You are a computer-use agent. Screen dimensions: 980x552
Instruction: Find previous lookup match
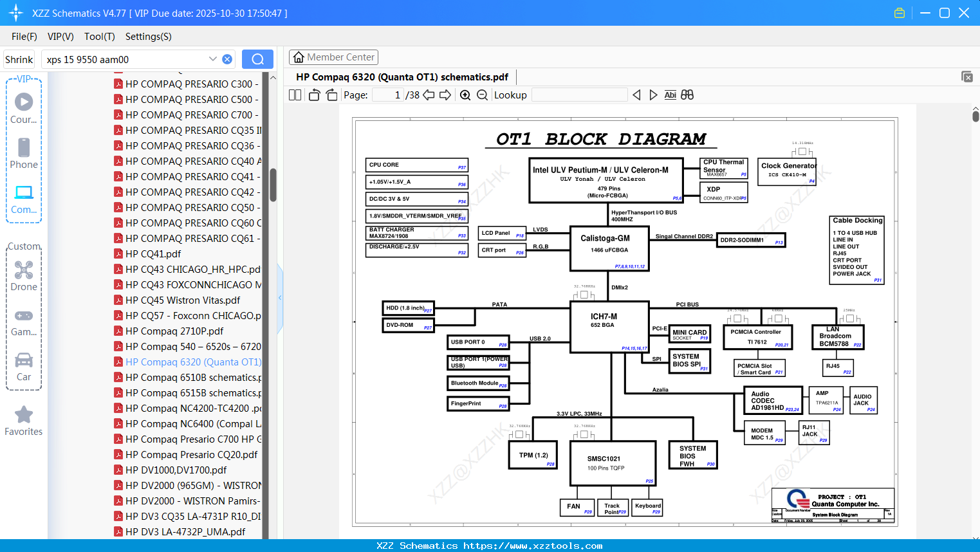coord(636,95)
